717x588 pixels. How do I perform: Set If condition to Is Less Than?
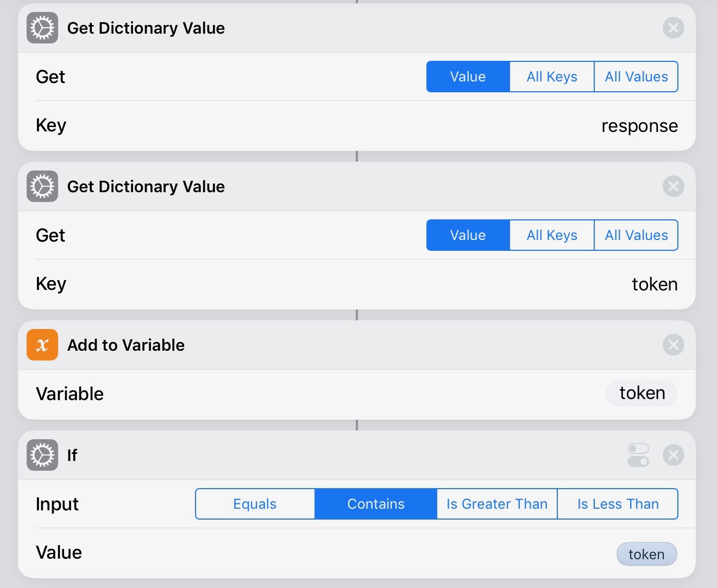[x=618, y=504]
